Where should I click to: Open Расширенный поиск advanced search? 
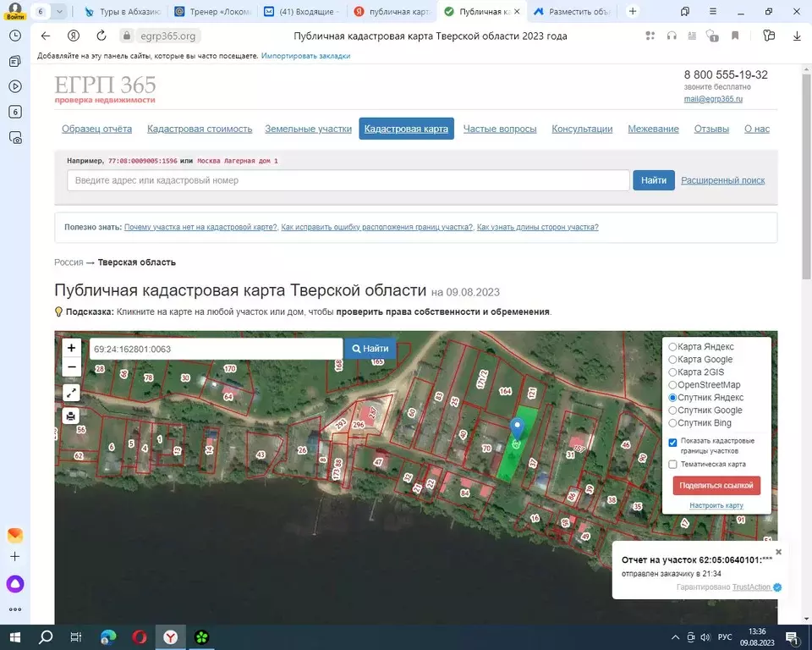722,180
